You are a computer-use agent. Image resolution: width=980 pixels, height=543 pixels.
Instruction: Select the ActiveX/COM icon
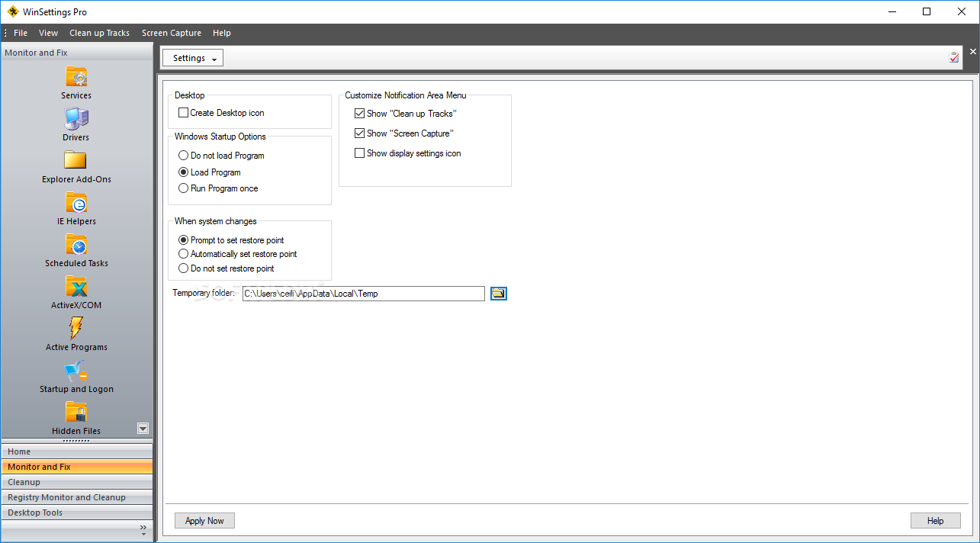pos(76,287)
